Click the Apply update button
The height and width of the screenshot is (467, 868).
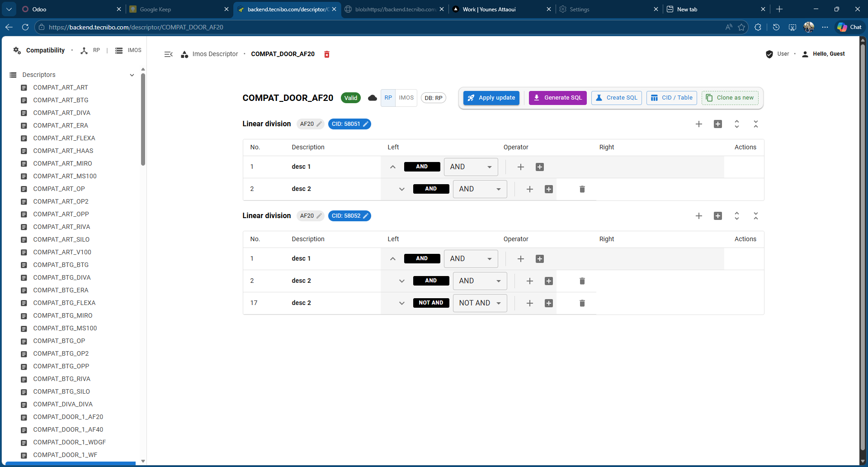[491, 98]
